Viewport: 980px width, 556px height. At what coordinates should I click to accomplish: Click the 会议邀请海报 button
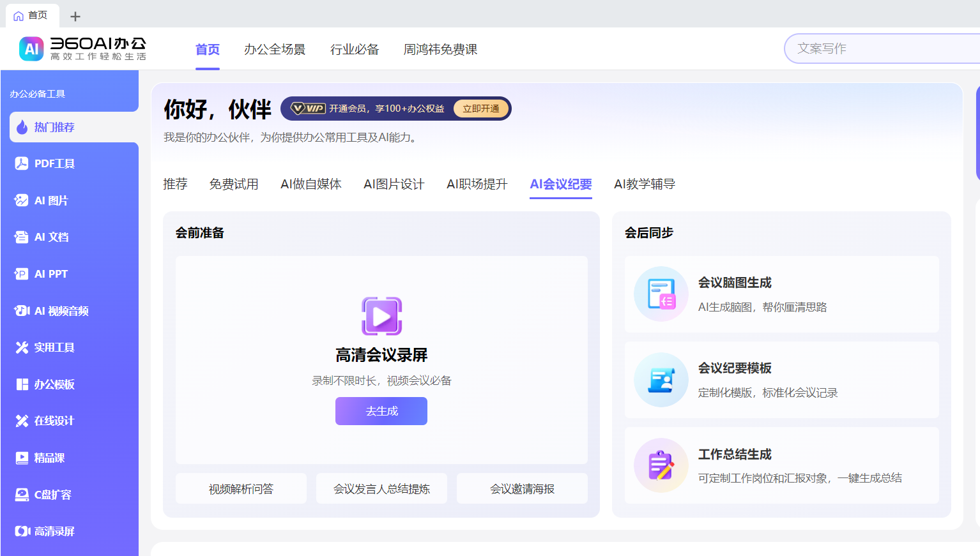point(522,489)
